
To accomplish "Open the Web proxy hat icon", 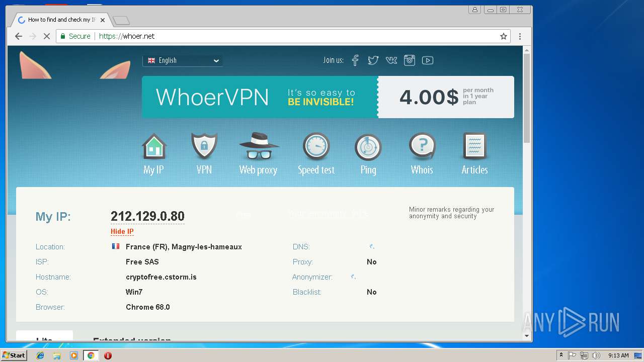I will pyautogui.click(x=259, y=147).
